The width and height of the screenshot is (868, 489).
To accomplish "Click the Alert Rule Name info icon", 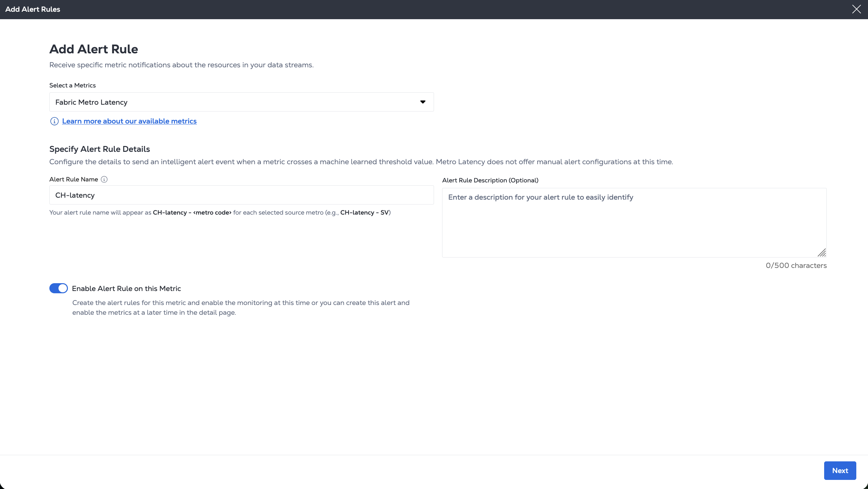I will tap(104, 179).
